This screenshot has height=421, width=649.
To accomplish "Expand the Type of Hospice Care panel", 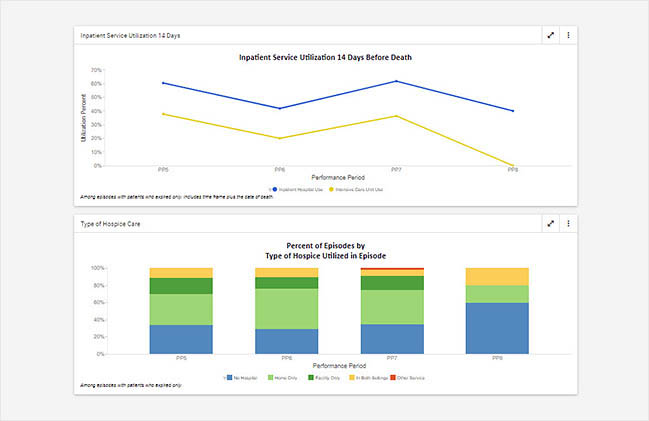I will [x=551, y=224].
